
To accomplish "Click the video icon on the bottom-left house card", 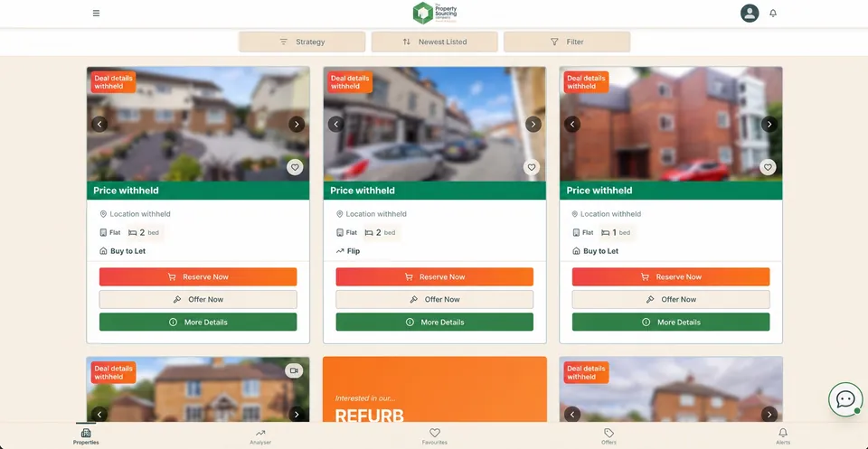I will pos(294,370).
